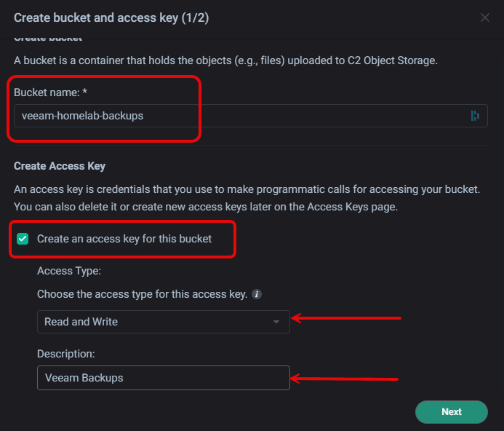Close the Create bucket dialog
The height and width of the screenshot is (431, 504).
click(x=485, y=17)
